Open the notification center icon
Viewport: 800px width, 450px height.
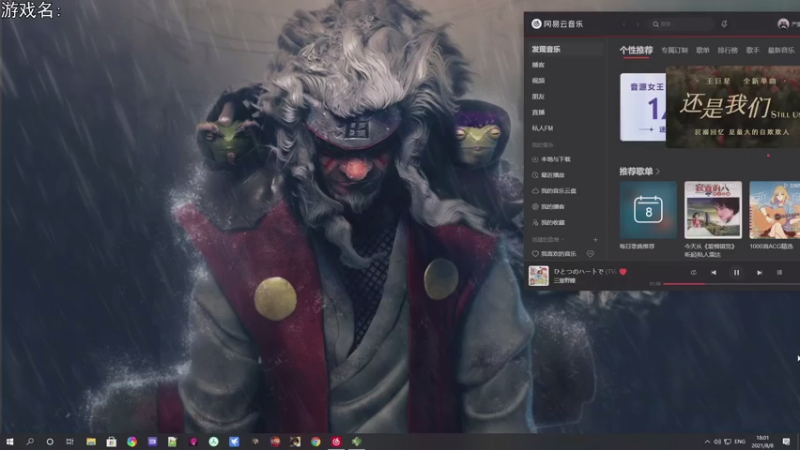(x=786, y=441)
